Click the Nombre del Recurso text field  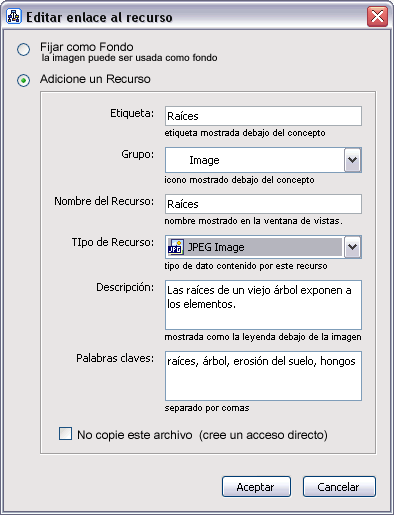coord(263,204)
